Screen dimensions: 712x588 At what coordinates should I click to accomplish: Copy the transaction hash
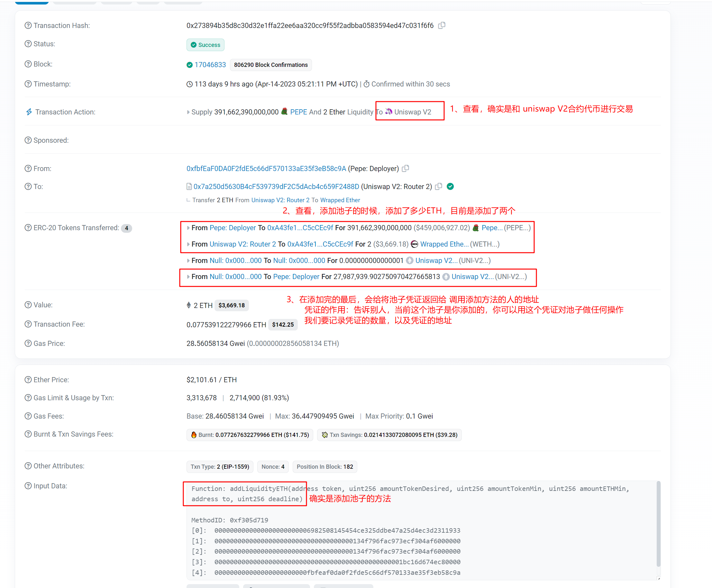pos(442,25)
